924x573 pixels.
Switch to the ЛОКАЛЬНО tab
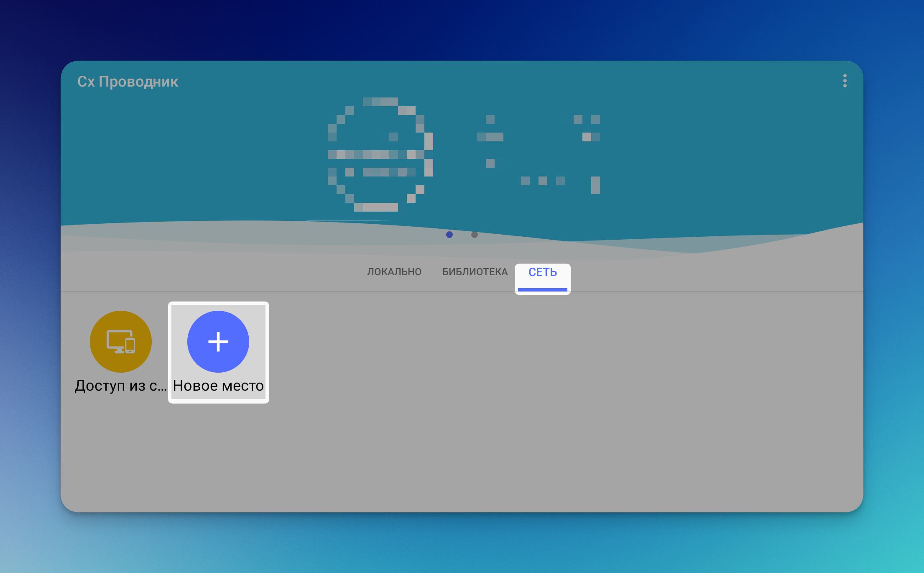394,272
